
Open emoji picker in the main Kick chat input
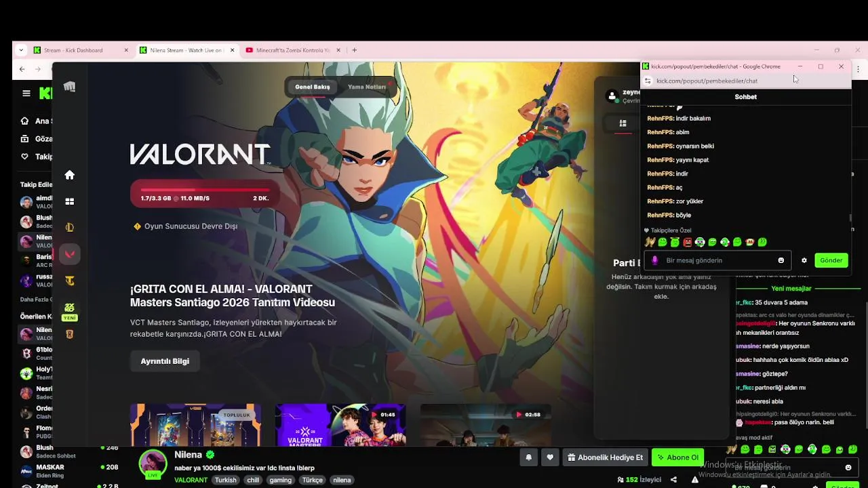click(x=848, y=468)
